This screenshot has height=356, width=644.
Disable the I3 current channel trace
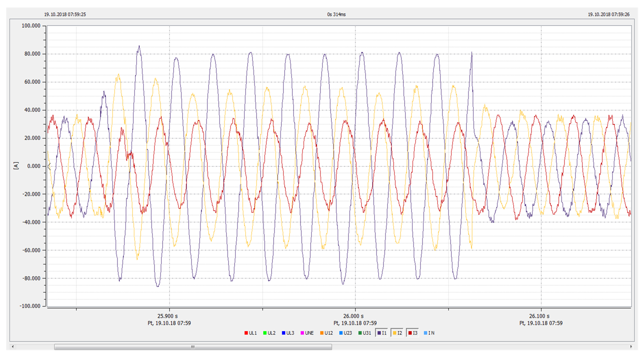[413, 333]
